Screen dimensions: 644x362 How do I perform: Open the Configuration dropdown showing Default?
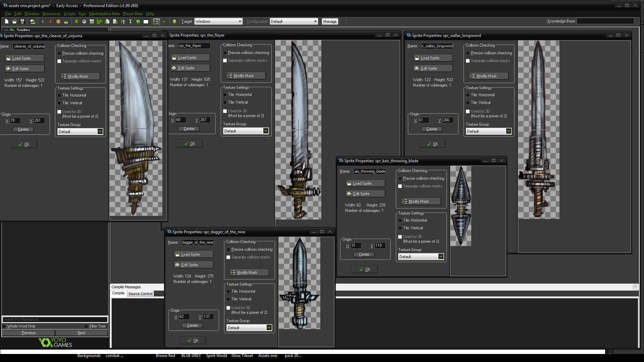click(315, 21)
